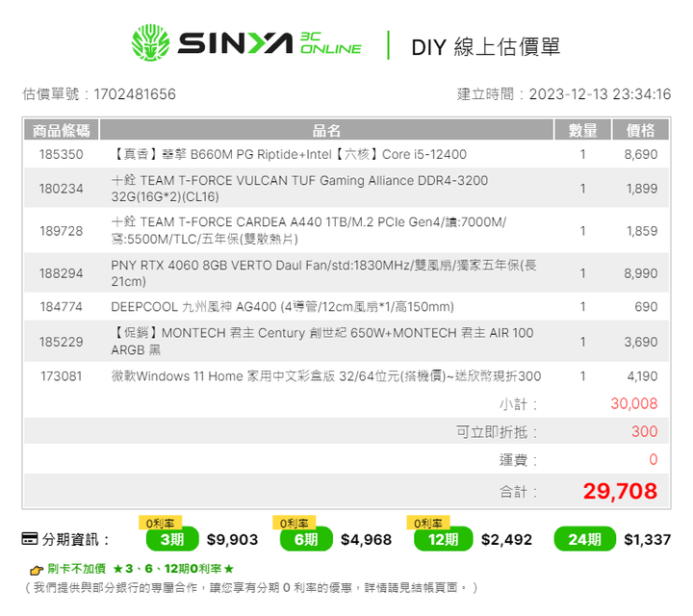Click product code 189728
The height and width of the screenshot is (616, 693).
62,231
